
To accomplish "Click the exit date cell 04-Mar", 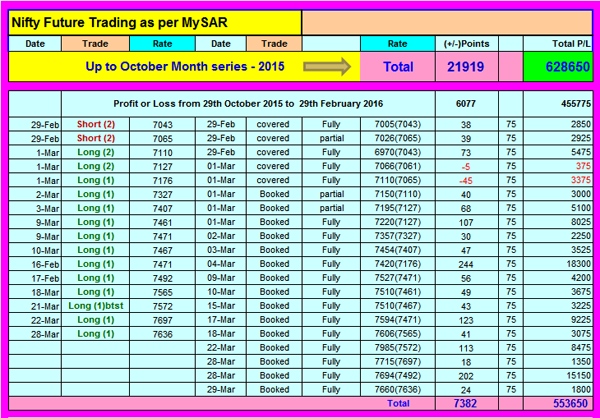I will (221, 264).
